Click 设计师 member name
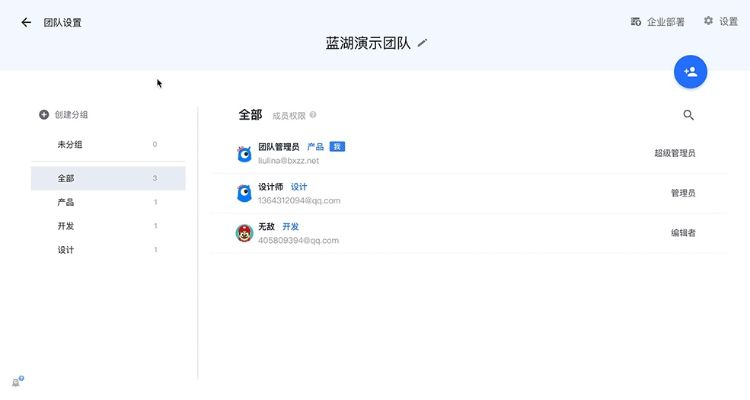750x400 pixels. coord(271,187)
